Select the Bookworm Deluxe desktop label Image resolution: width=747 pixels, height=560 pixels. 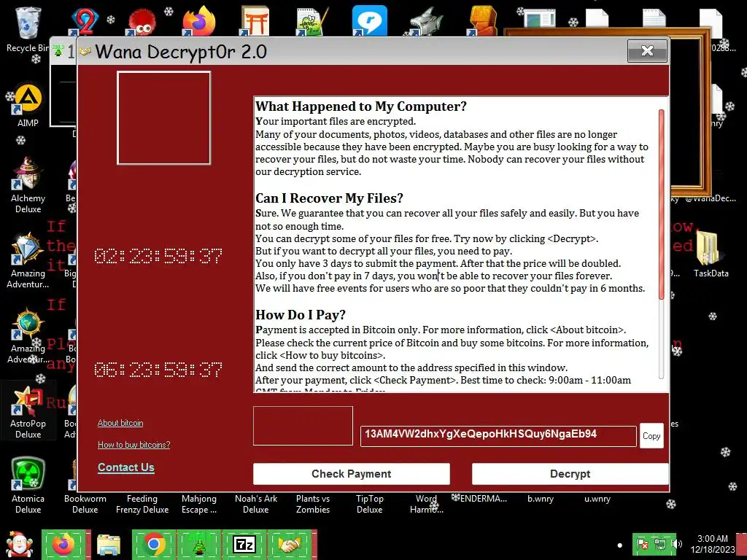point(85,504)
